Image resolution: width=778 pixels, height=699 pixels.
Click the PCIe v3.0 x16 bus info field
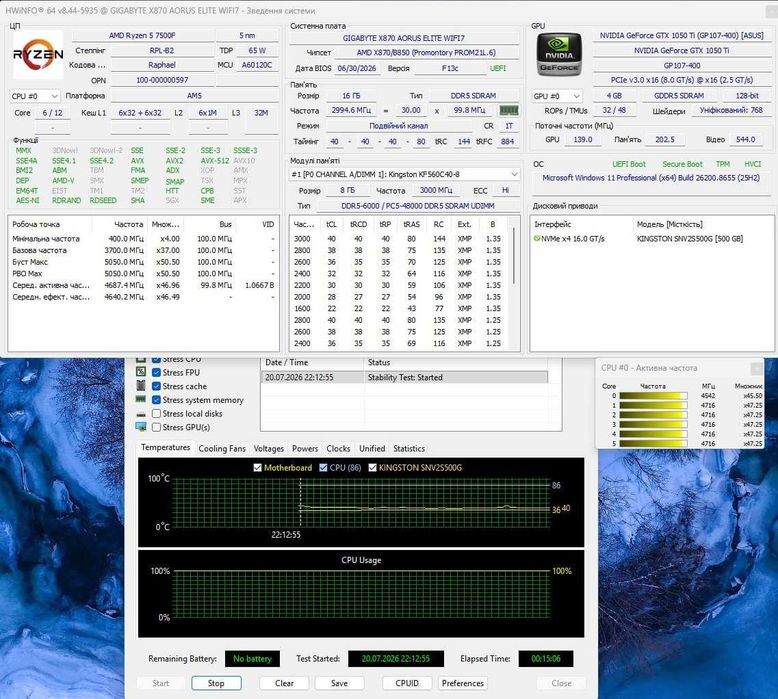point(681,80)
